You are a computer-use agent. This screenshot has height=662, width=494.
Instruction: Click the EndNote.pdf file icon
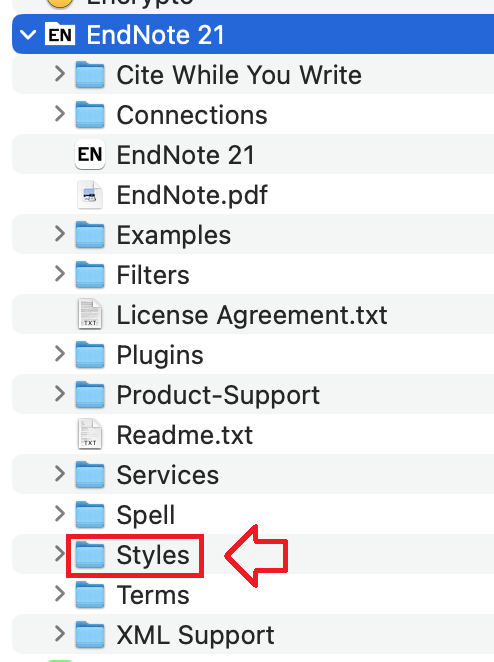[90, 195]
